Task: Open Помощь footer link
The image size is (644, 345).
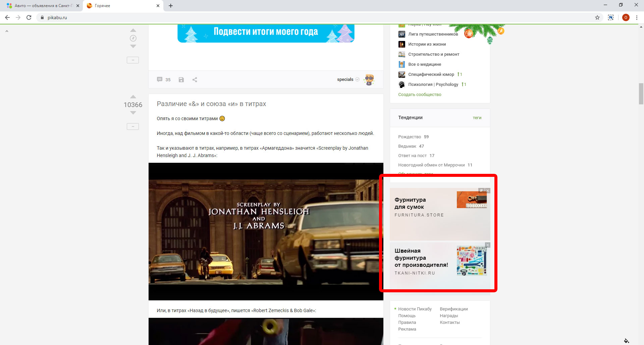Action: click(407, 316)
